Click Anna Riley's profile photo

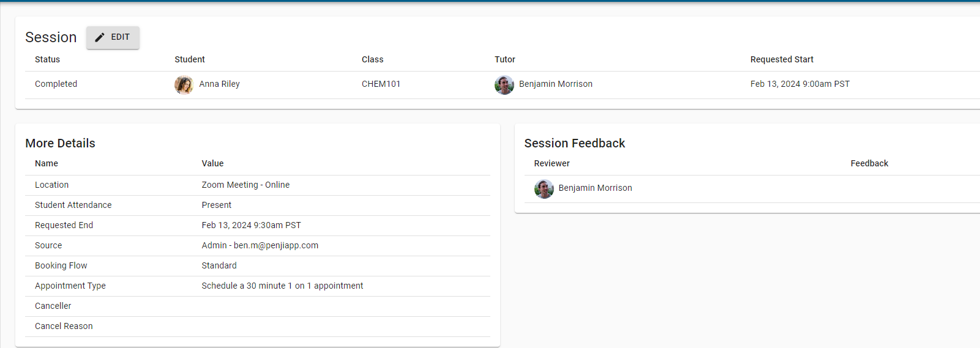[x=184, y=84]
